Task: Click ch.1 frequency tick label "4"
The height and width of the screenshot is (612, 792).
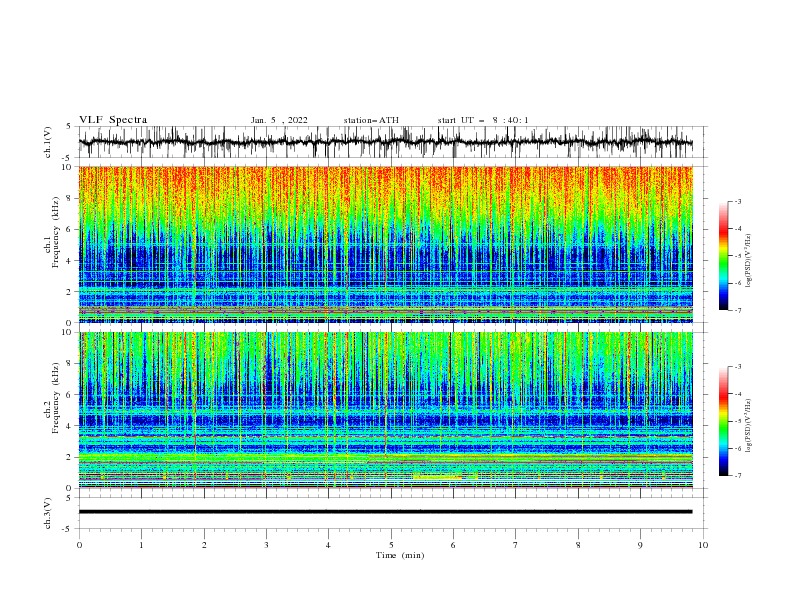Action: (x=70, y=261)
